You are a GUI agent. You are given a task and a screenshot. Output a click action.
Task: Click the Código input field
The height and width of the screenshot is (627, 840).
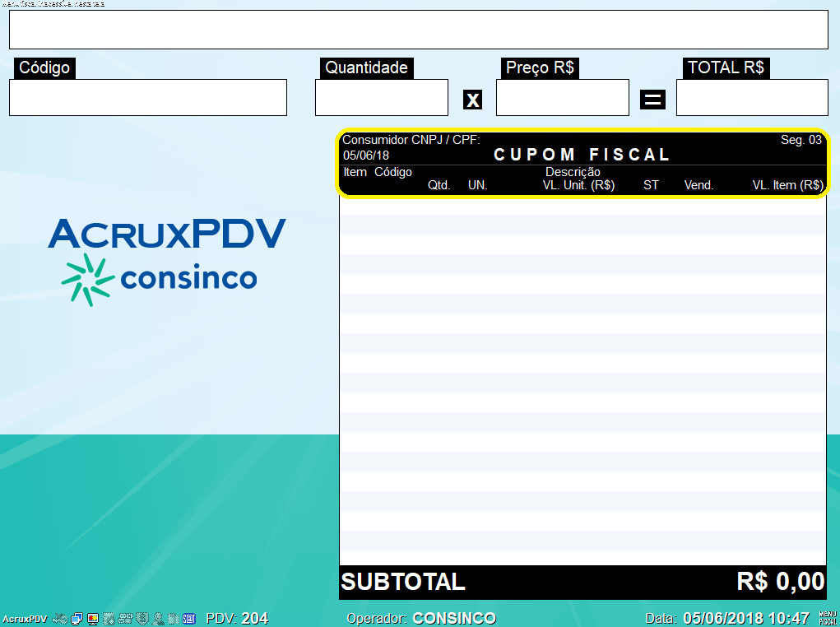click(148, 98)
